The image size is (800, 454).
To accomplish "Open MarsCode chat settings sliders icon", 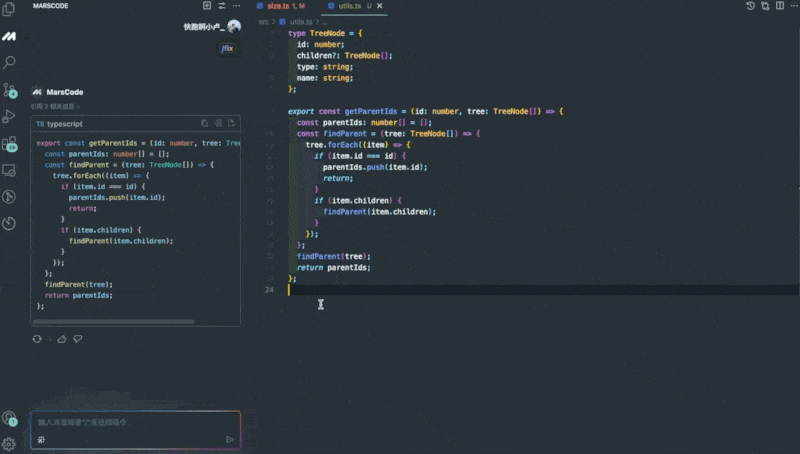I will [x=221, y=6].
